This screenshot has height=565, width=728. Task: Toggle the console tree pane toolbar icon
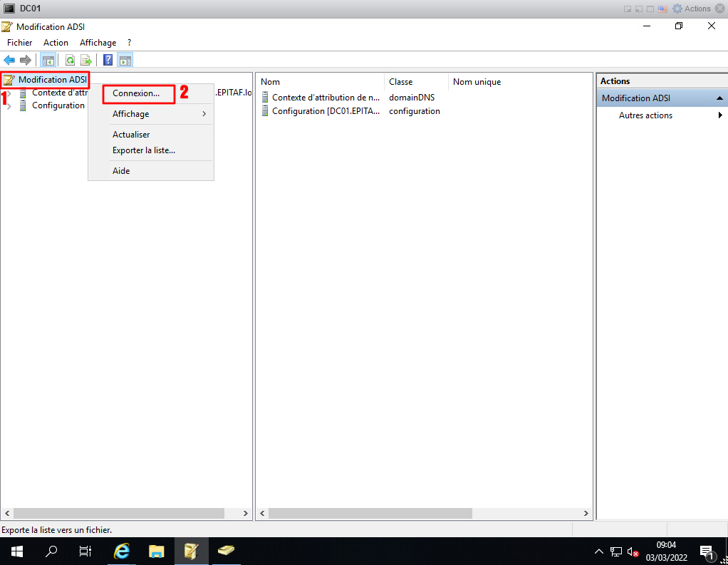(48, 61)
